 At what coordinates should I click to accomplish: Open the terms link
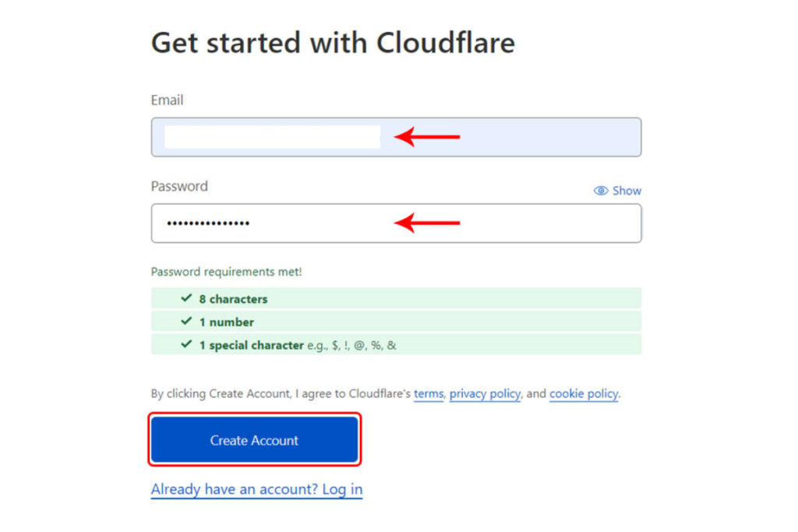429,393
